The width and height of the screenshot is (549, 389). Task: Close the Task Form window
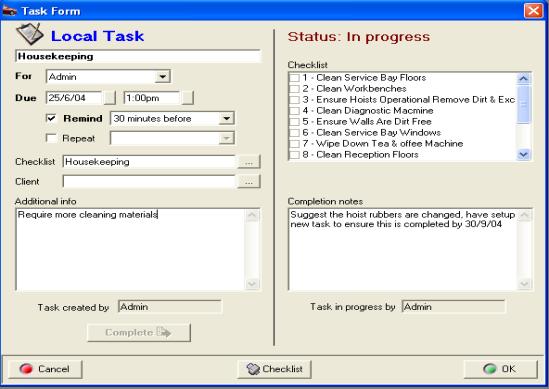point(533,11)
